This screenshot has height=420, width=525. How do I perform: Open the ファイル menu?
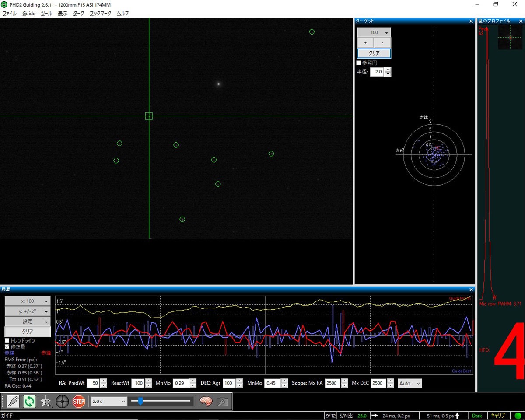10,14
